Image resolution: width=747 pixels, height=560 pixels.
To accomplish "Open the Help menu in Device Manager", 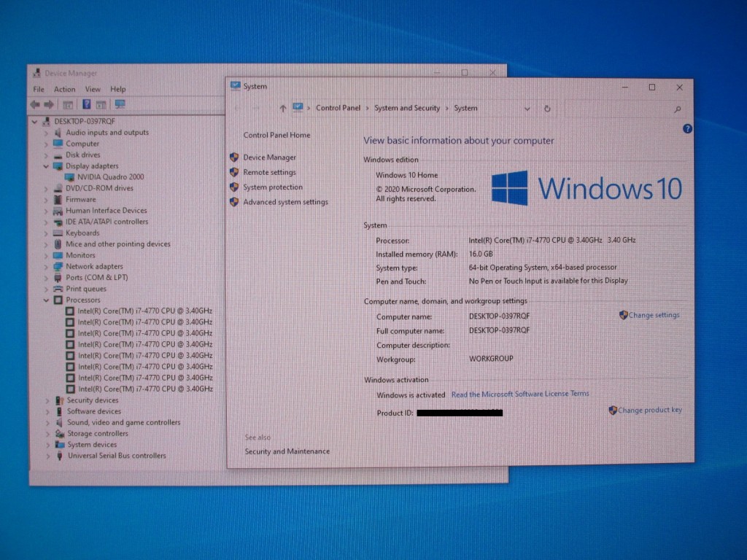I will coord(117,89).
